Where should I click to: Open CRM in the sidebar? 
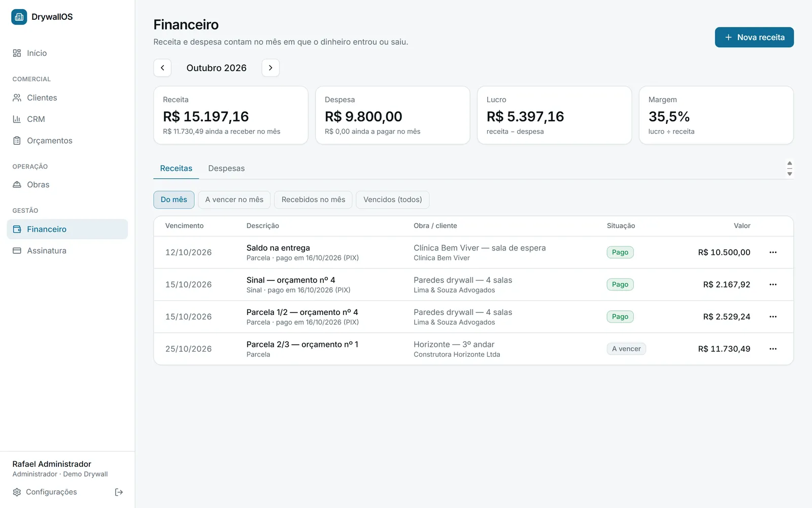tap(67, 119)
